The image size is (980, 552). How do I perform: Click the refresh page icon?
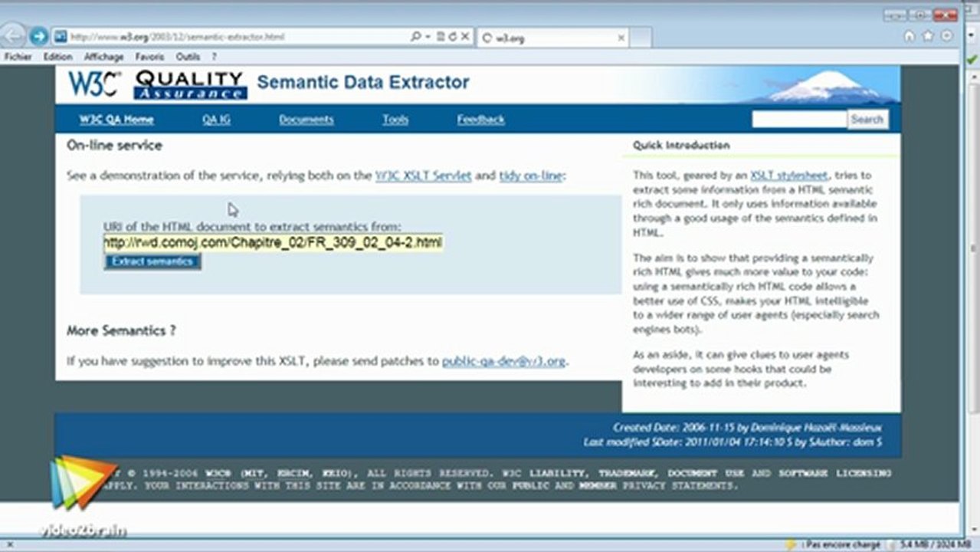[x=453, y=36]
